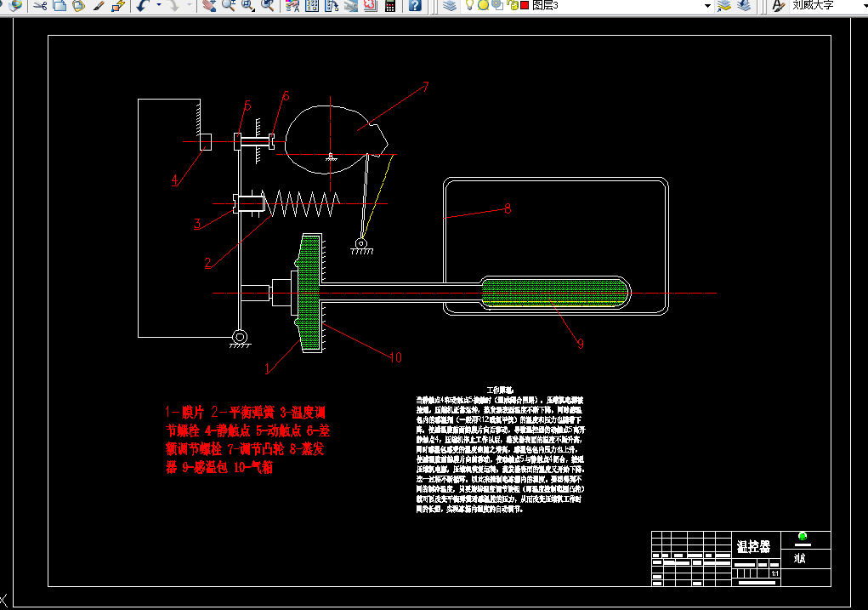The width and height of the screenshot is (868, 610).
Task: Open the Layer Properties Manager icon
Action: pos(450,6)
